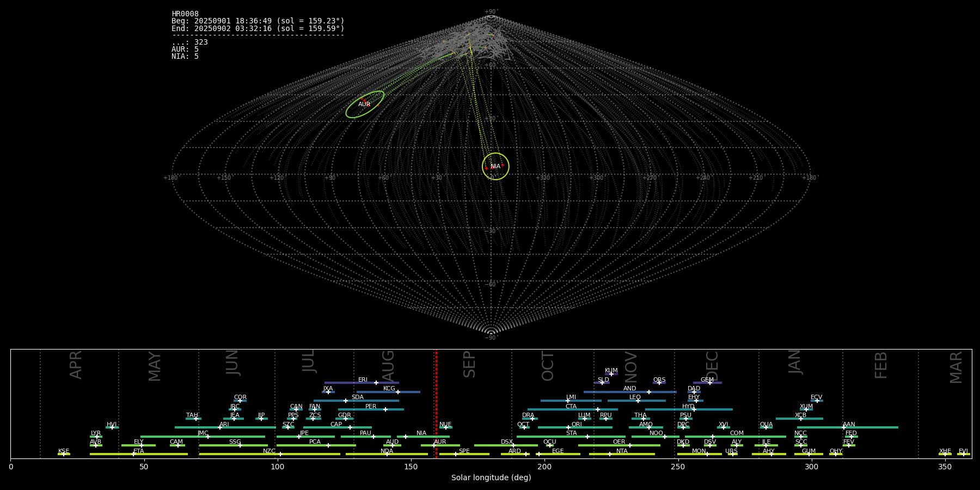Click the End timestamp line in header
This screenshot has height=490, width=980.
(x=258, y=28)
